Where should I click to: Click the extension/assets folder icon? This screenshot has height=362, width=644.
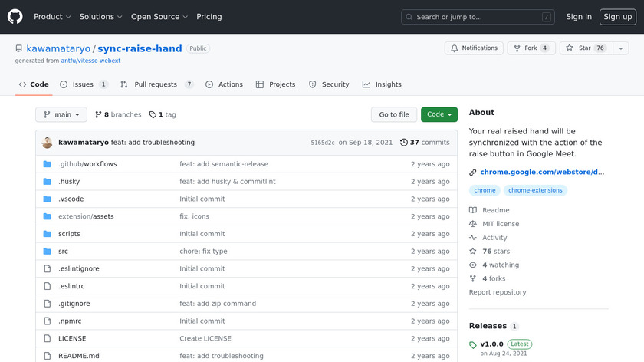coord(48,216)
